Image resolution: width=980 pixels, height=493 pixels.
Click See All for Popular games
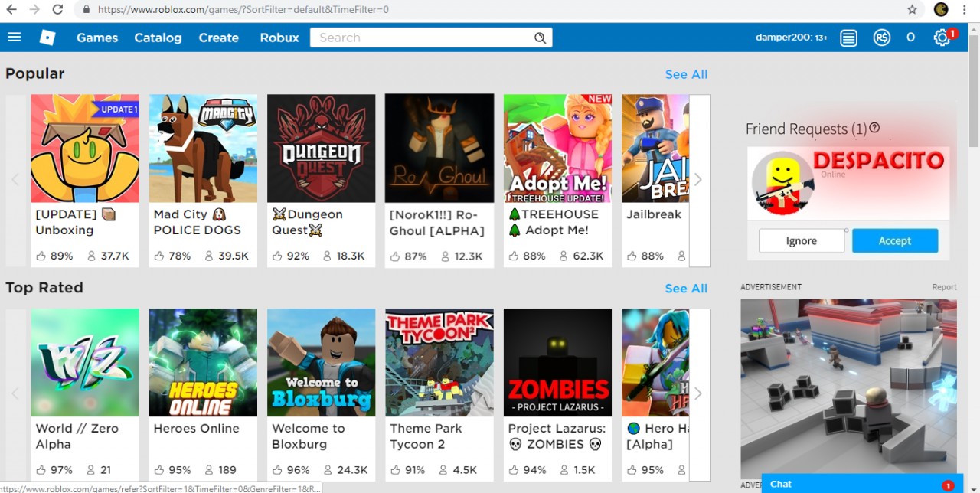[x=686, y=74]
